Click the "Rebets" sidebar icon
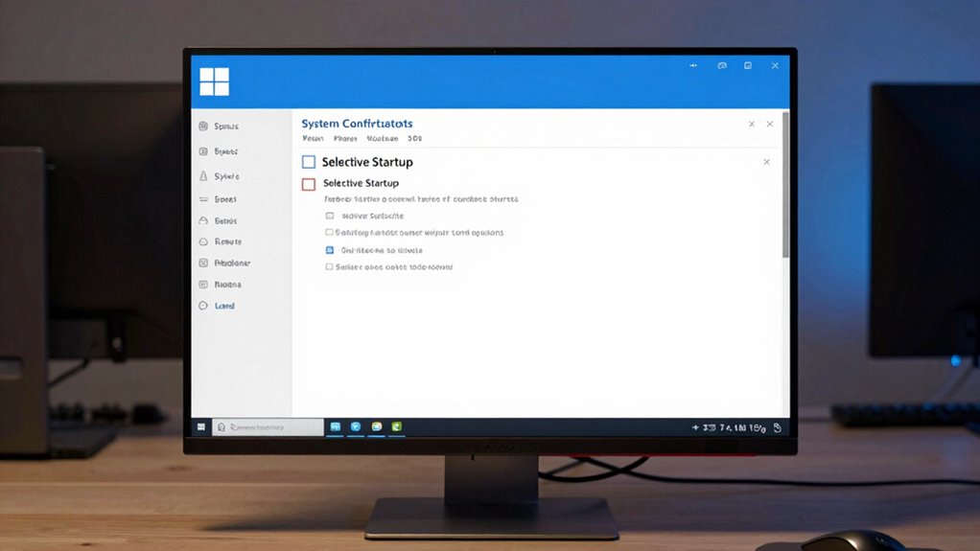 [203, 241]
